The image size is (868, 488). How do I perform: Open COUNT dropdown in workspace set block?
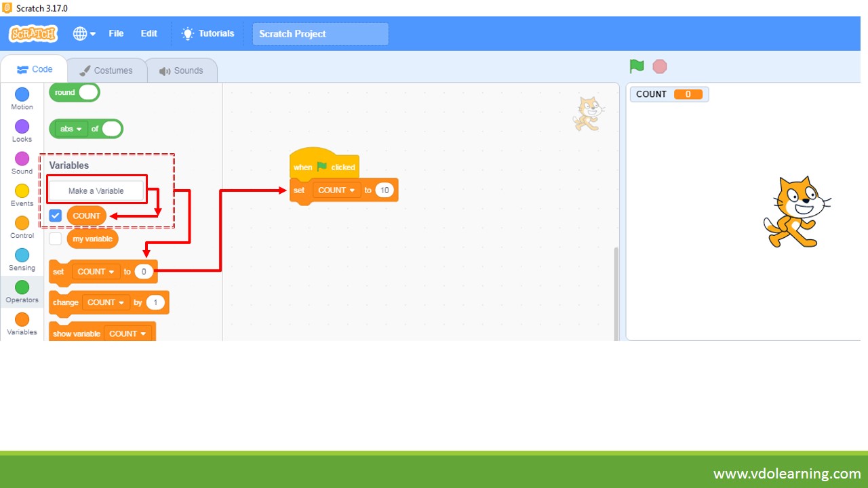(x=336, y=190)
